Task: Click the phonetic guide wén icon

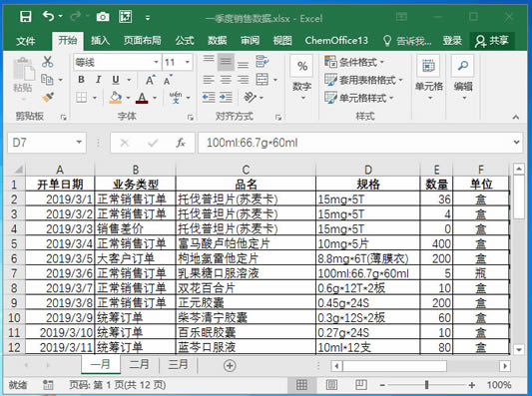Action: [176, 98]
